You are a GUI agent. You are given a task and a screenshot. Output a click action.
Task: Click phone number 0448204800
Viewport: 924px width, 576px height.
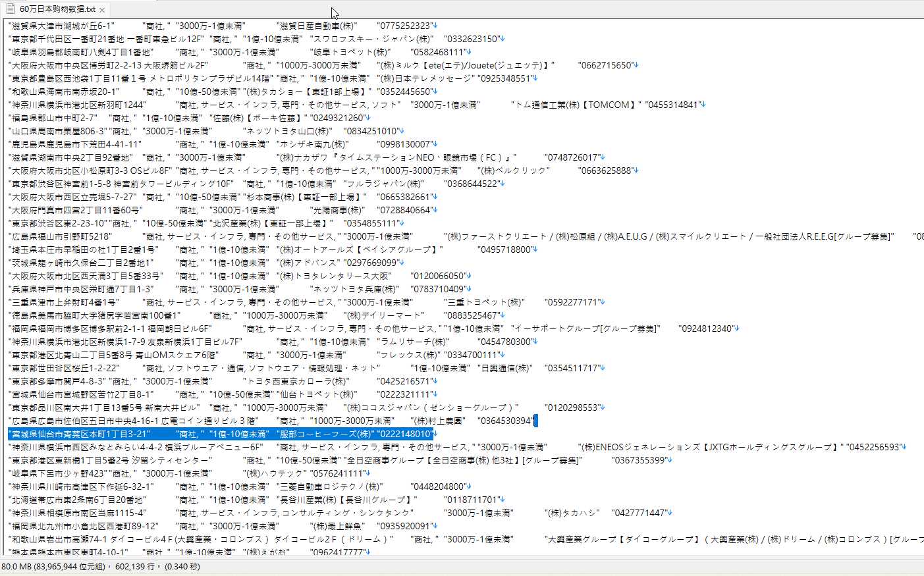438,486
